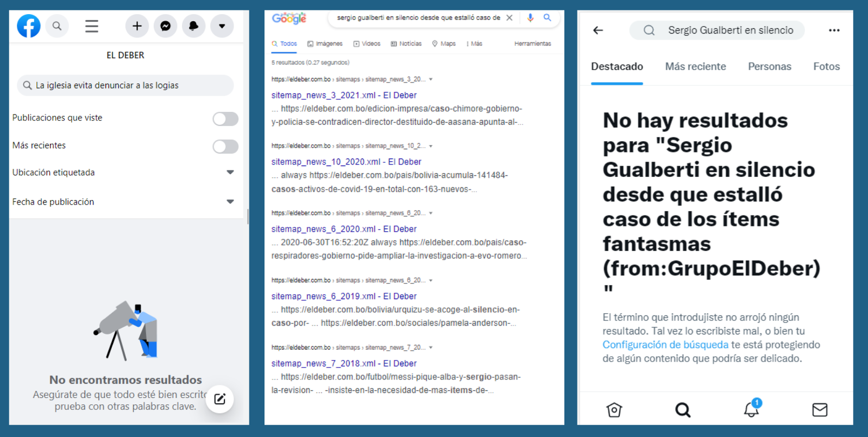This screenshot has height=437, width=868.
Task: Open the Más options menu
Action: click(474, 43)
